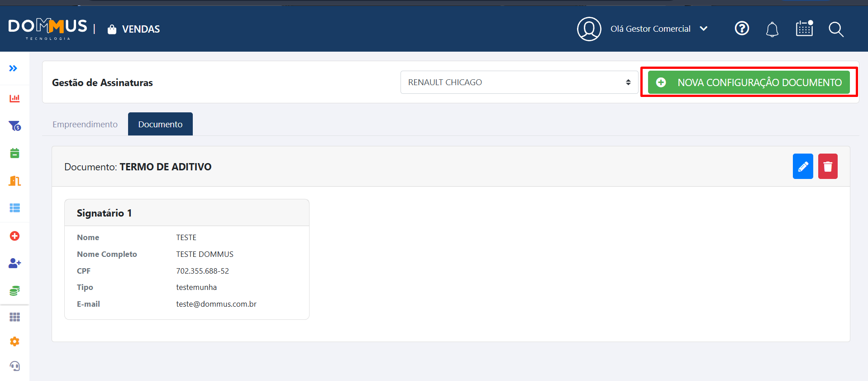
Task: Open the red bar chart dashboard icon
Action: click(14, 98)
